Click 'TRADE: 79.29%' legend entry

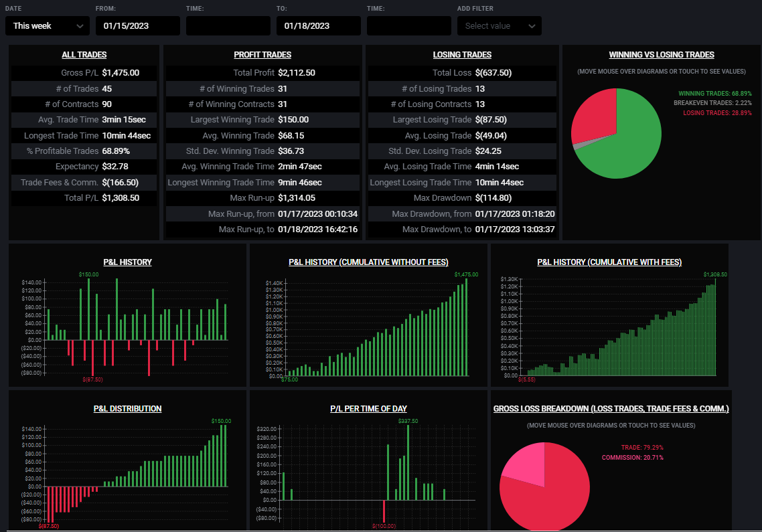click(x=642, y=448)
